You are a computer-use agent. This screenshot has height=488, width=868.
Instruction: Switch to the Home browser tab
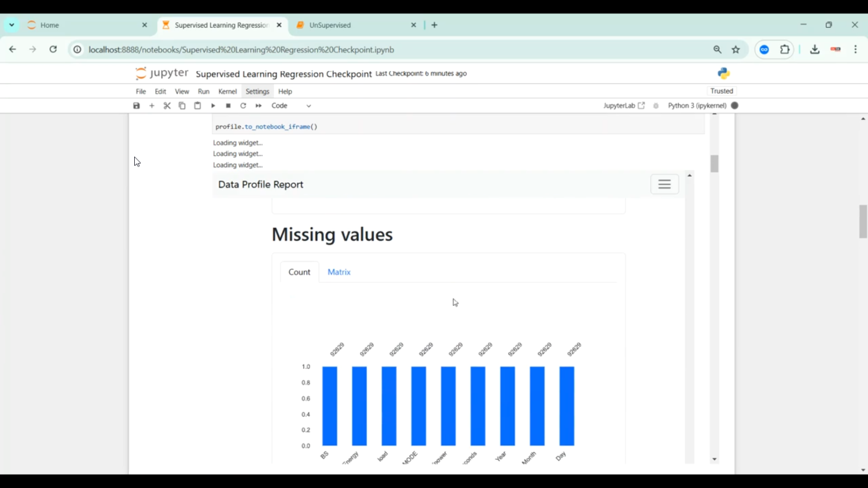87,25
